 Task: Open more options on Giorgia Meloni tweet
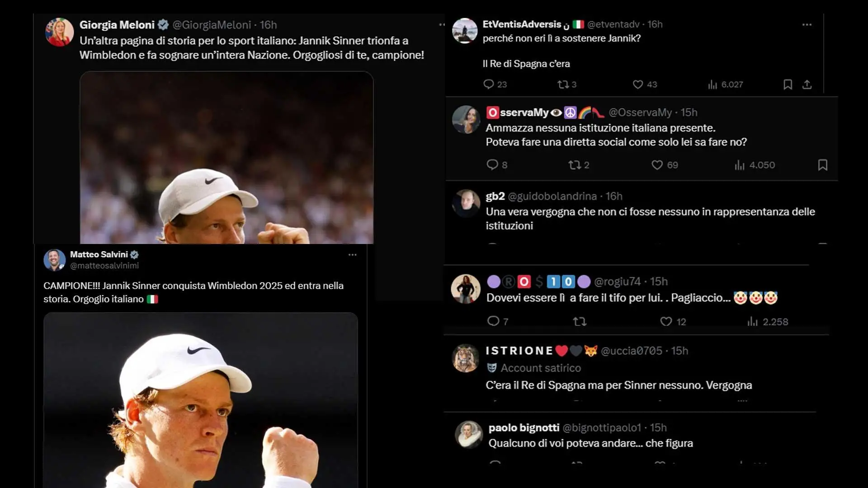click(441, 25)
